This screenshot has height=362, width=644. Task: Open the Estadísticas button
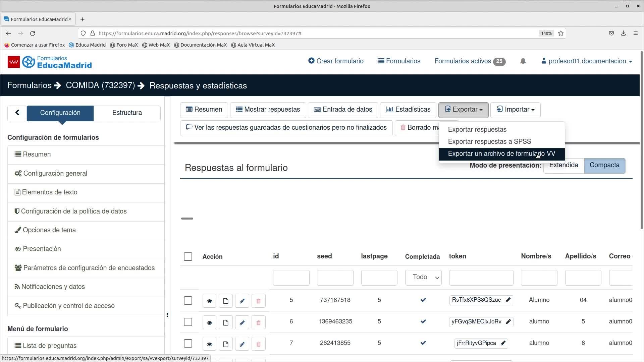coord(408,110)
